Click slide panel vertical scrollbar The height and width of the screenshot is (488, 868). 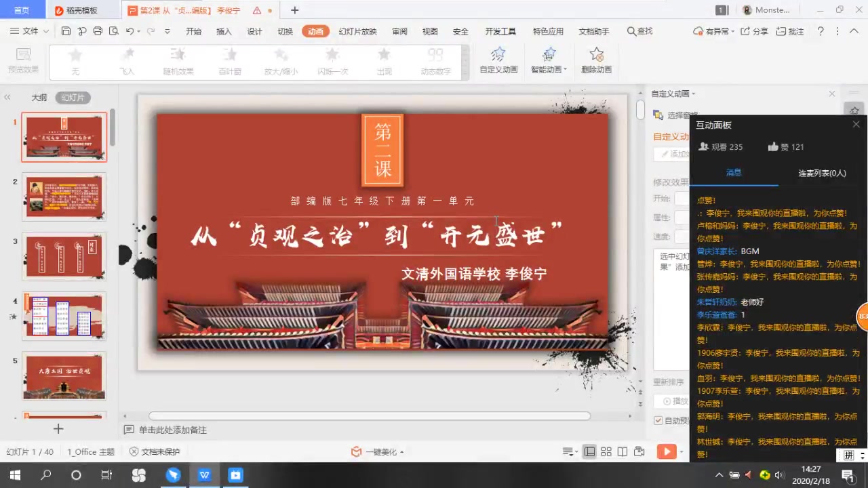pyautogui.click(x=113, y=126)
